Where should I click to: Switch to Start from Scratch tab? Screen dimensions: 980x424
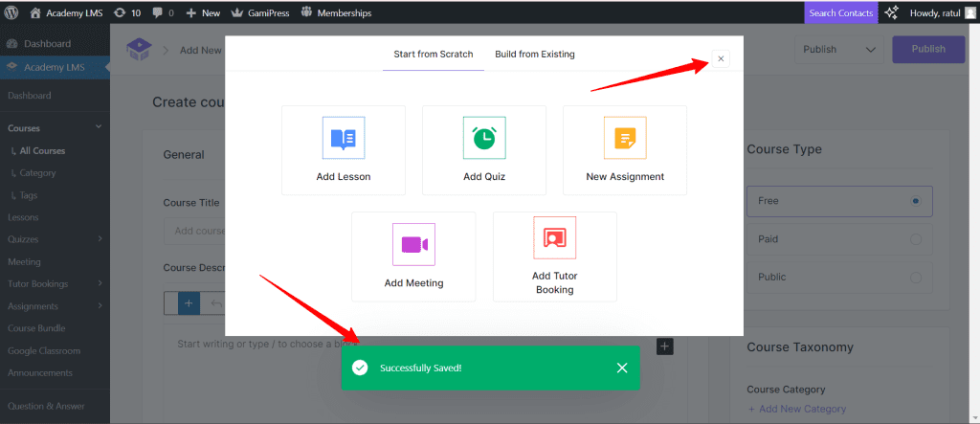pyautogui.click(x=434, y=55)
